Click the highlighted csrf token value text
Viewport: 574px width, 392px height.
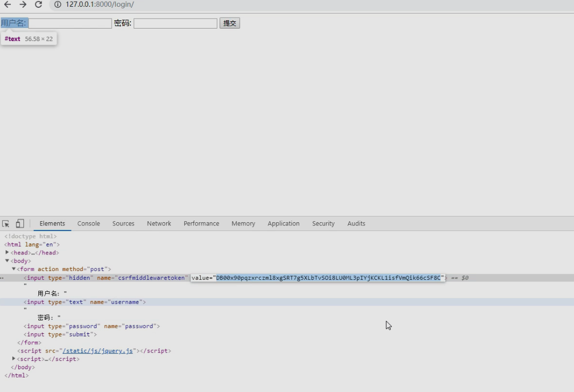coord(328,278)
